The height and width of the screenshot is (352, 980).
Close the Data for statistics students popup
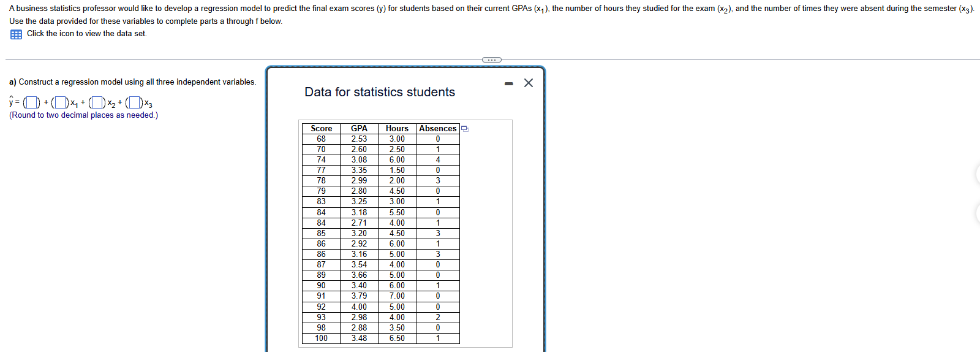point(529,83)
